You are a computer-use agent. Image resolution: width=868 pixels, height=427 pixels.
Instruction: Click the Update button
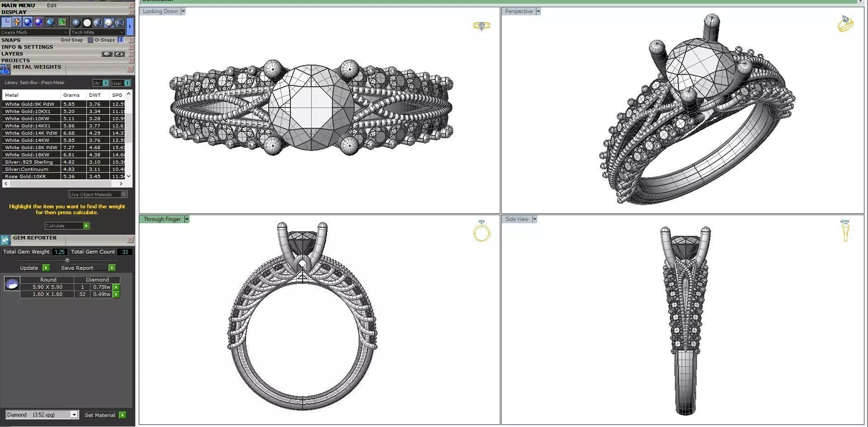pos(31,268)
